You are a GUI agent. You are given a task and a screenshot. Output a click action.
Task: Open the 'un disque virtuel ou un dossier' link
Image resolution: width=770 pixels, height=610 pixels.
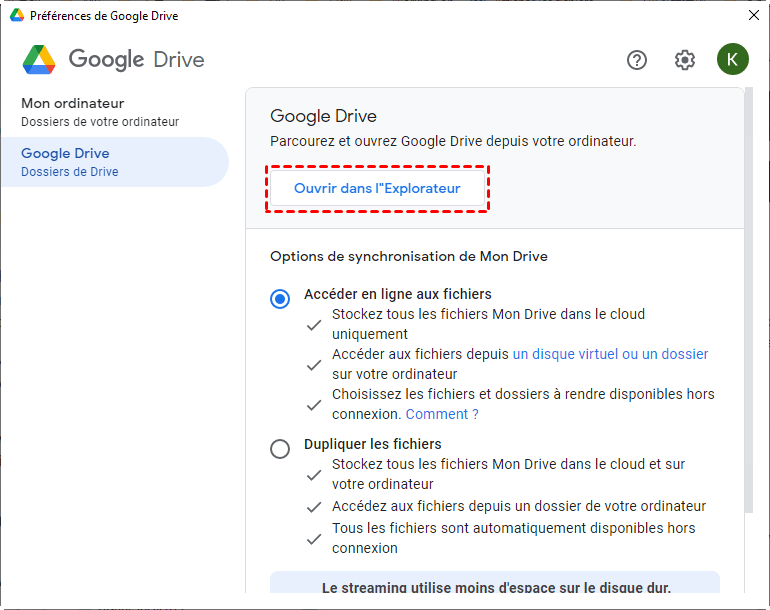click(x=610, y=354)
